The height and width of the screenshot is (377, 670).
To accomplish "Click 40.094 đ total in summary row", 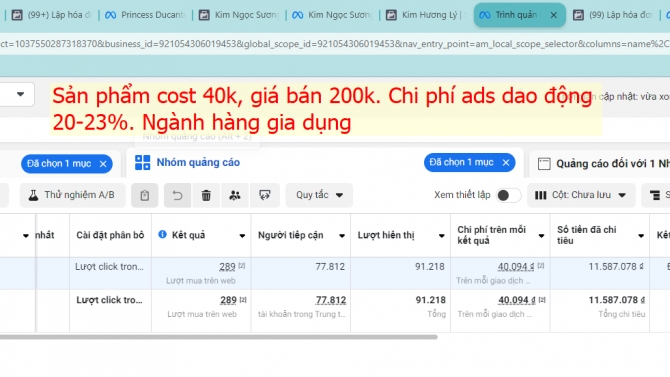I will tap(517, 300).
